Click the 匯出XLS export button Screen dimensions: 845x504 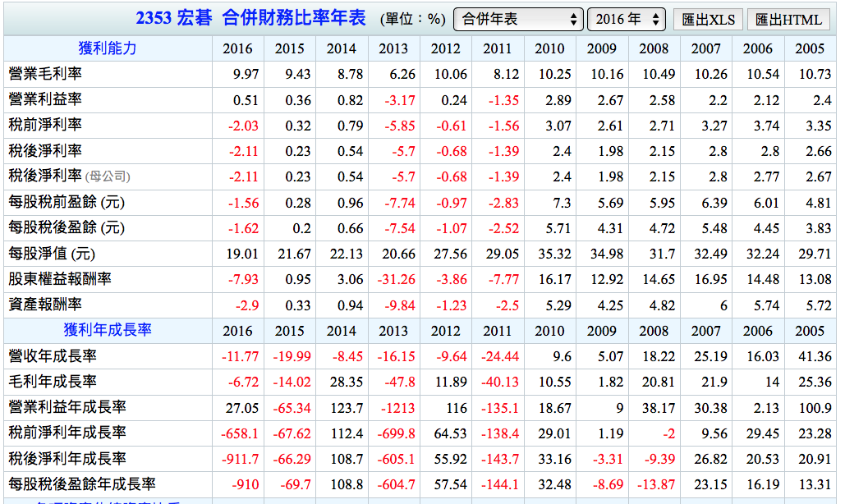[708, 20]
